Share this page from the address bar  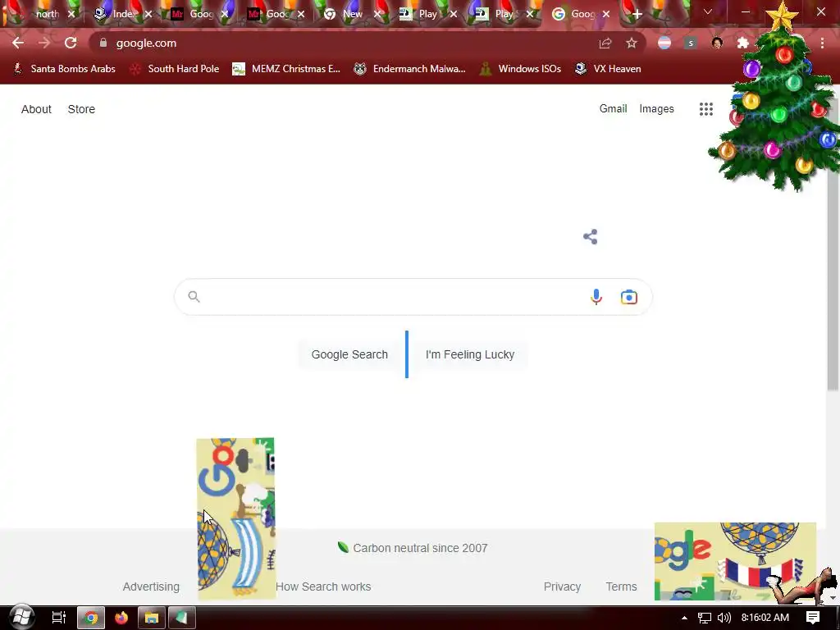(605, 43)
